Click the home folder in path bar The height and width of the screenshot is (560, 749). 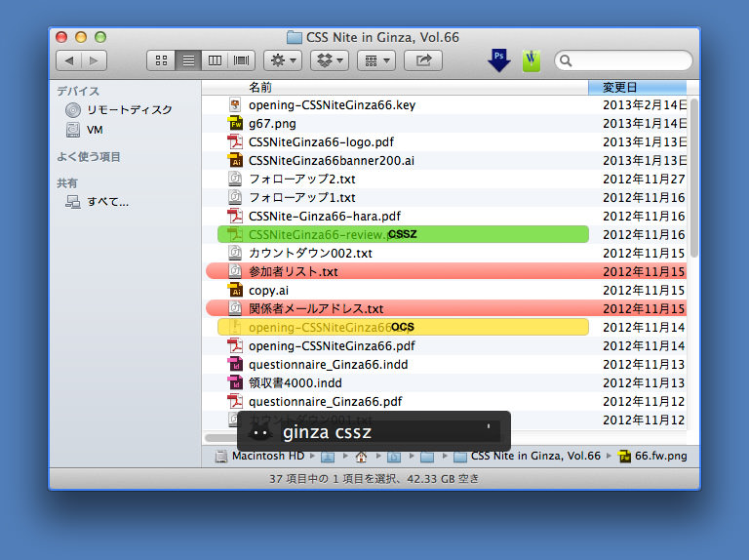click(x=361, y=457)
